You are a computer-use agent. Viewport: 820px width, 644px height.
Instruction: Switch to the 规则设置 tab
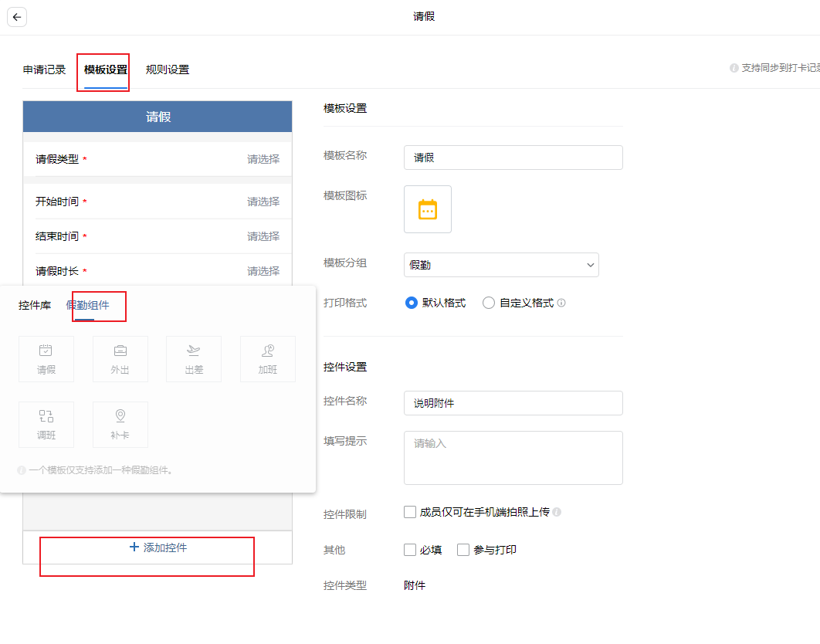click(168, 69)
